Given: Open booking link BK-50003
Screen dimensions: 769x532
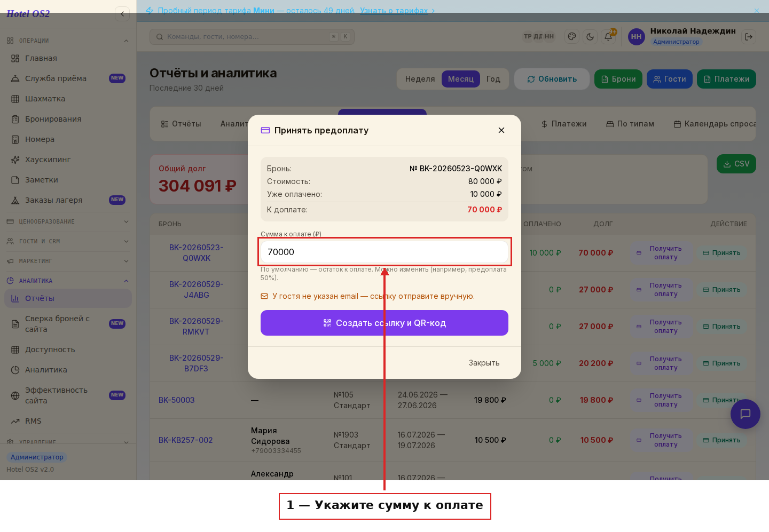Looking at the screenshot, I should coord(177,400).
